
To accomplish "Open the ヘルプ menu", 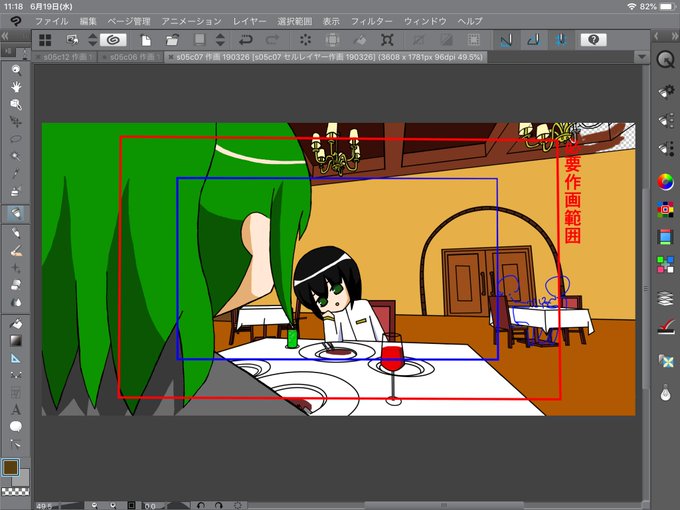I will tap(470, 21).
